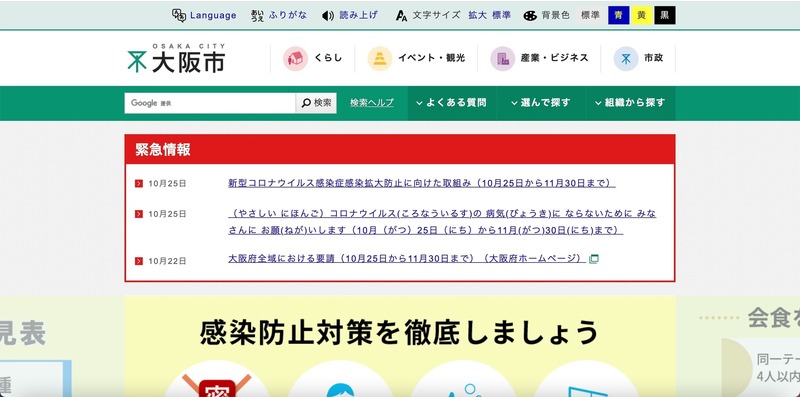The height and width of the screenshot is (397, 800).
Task: Click the furigana あいうえ icon
Action: tap(258, 16)
